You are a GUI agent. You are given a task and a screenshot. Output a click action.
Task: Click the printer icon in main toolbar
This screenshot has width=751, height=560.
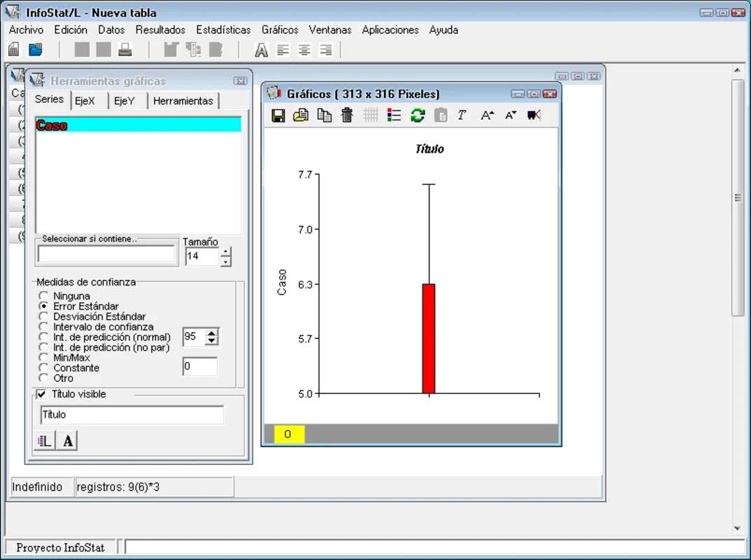[x=125, y=50]
